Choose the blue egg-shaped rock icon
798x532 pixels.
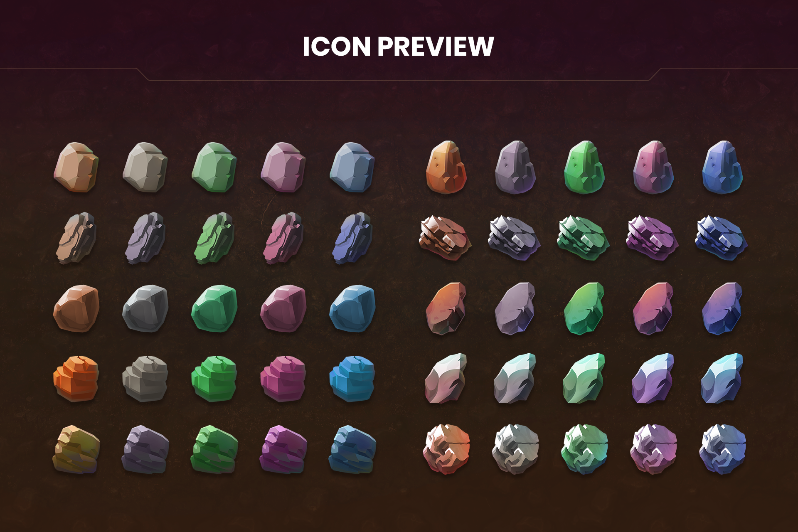722,167
